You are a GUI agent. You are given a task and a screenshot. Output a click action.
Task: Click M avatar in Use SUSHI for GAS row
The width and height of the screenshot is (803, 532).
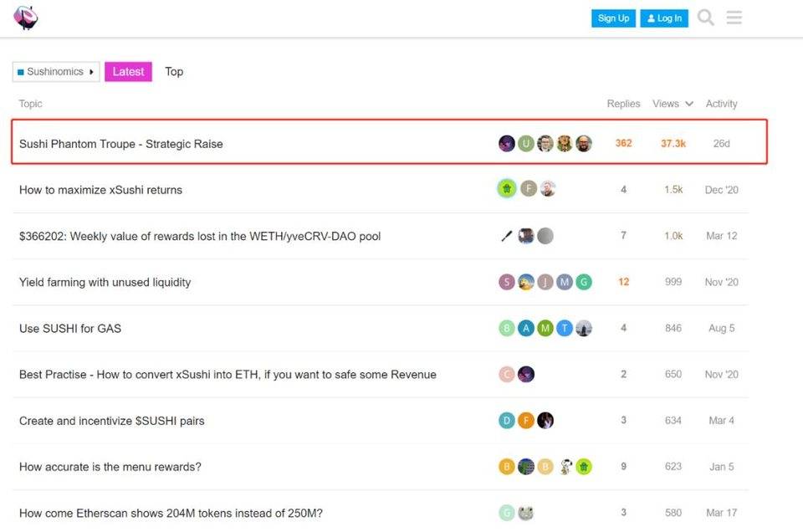point(545,328)
